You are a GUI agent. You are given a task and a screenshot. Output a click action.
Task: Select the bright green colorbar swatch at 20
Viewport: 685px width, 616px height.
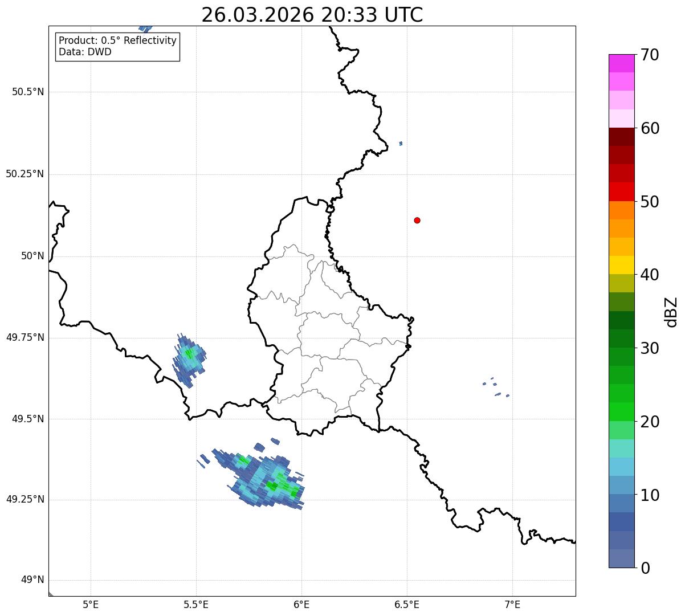pos(621,411)
